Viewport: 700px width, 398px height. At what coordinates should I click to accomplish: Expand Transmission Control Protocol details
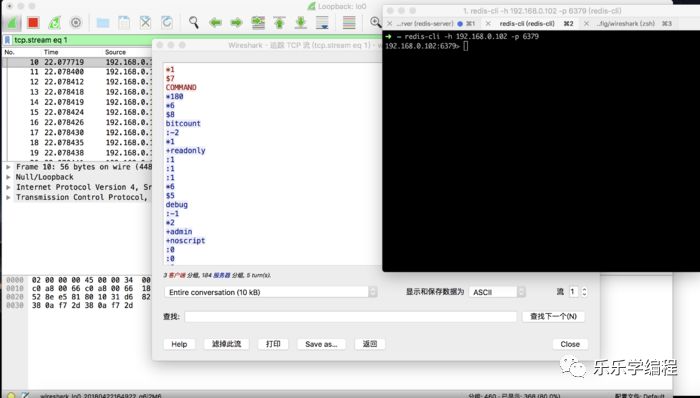(x=8, y=197)
